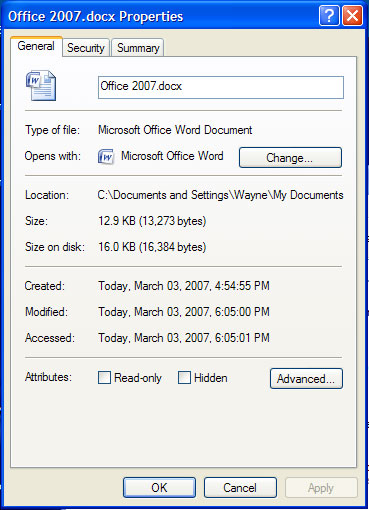The width and height of the screenshot is (369, 510).
Task: Click the Word document file icon
Action: (41, 85)
